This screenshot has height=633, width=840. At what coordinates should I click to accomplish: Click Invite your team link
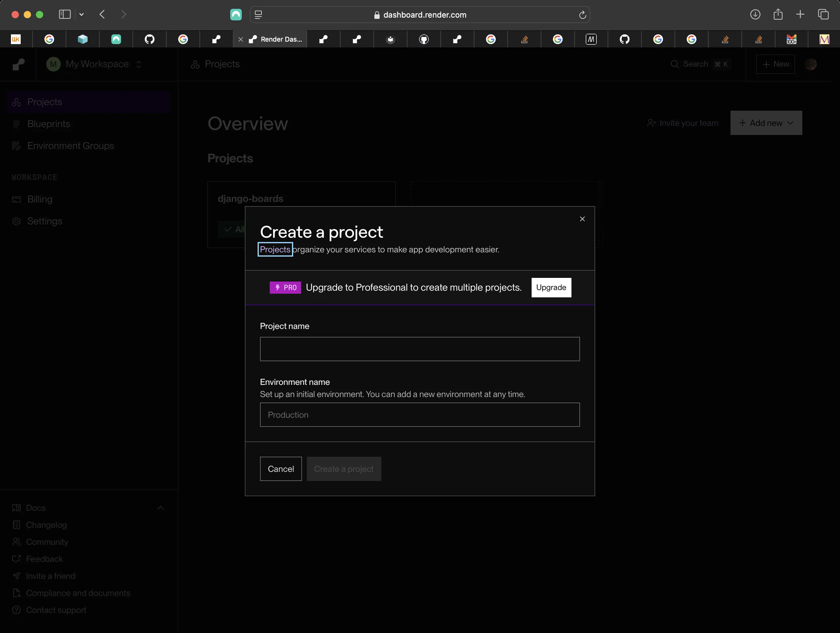click(x=682, y=123)
